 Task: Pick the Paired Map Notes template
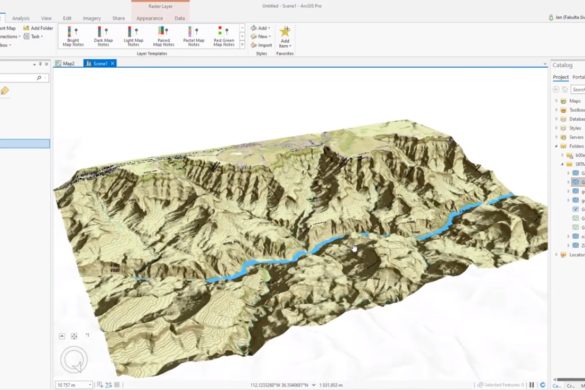pos(163,36)
